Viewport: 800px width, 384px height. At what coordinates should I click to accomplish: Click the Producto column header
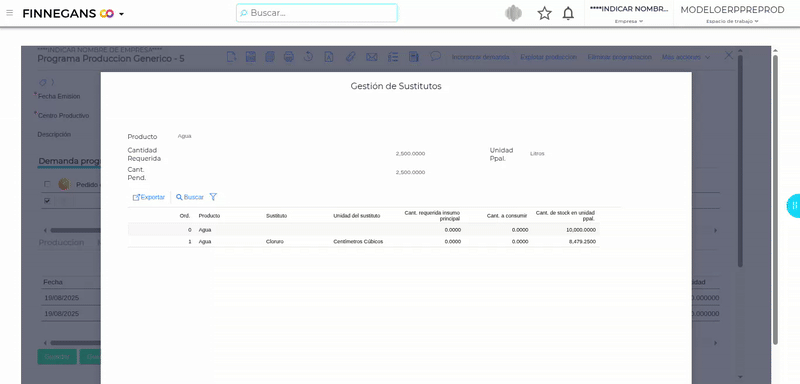[x=209, y=216]
